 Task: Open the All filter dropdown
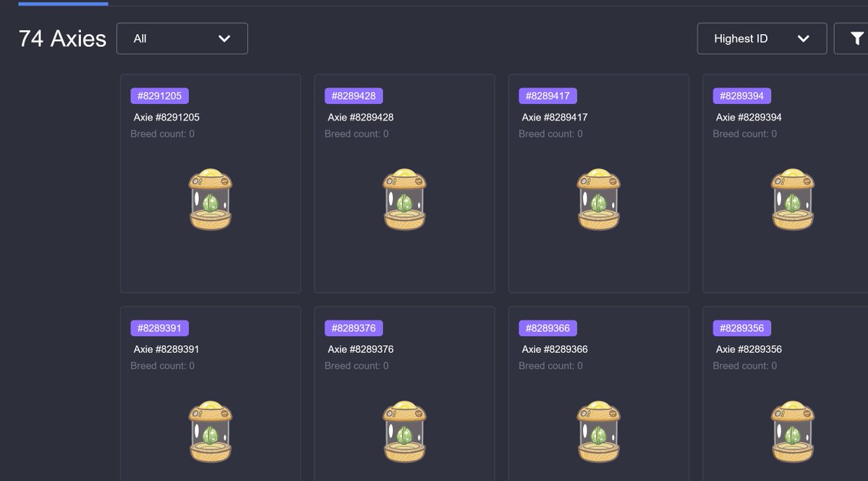click(182, 38)
